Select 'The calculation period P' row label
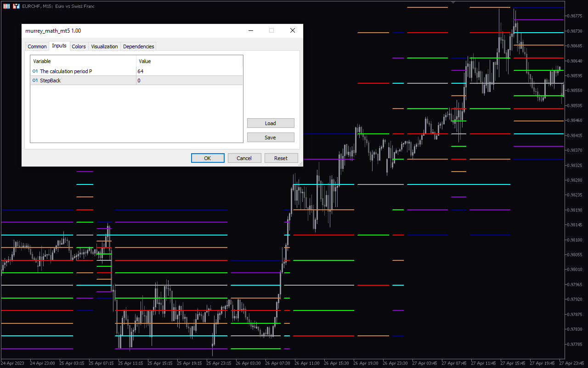588x368 pixels. coord(66,71)
